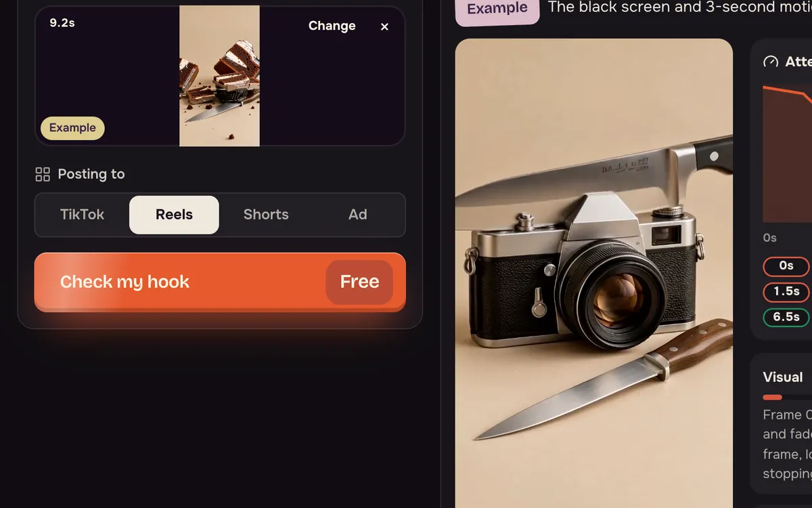Screen dimensions: 812x508
Task: Select the Shorts platform tab
Action: point(266,215)
